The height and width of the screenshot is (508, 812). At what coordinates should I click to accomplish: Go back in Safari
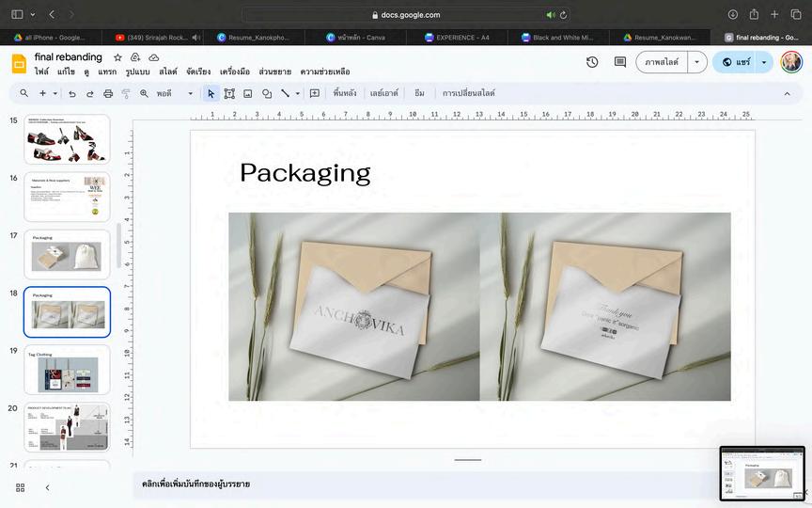pos(52,14)
